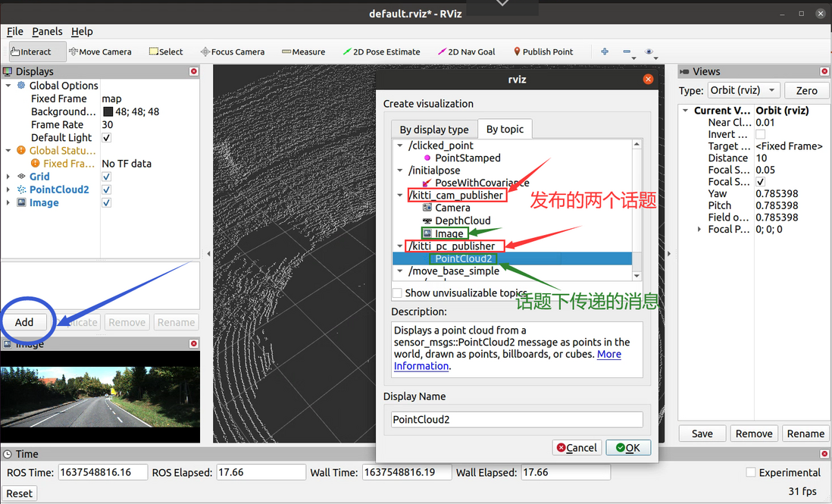Viewport: 832px width, 504px height.
Task: Click the minus remove-tool icon
Action: coord(627,52)
